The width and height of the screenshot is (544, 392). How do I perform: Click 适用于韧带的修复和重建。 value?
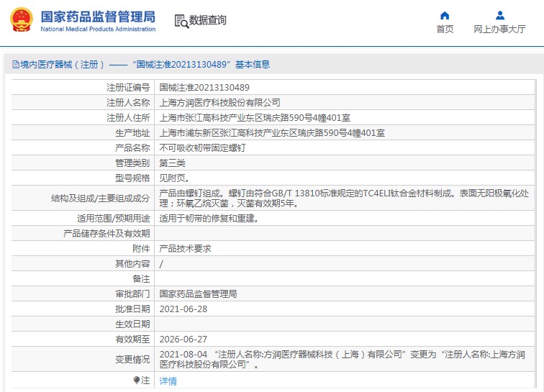209,219
